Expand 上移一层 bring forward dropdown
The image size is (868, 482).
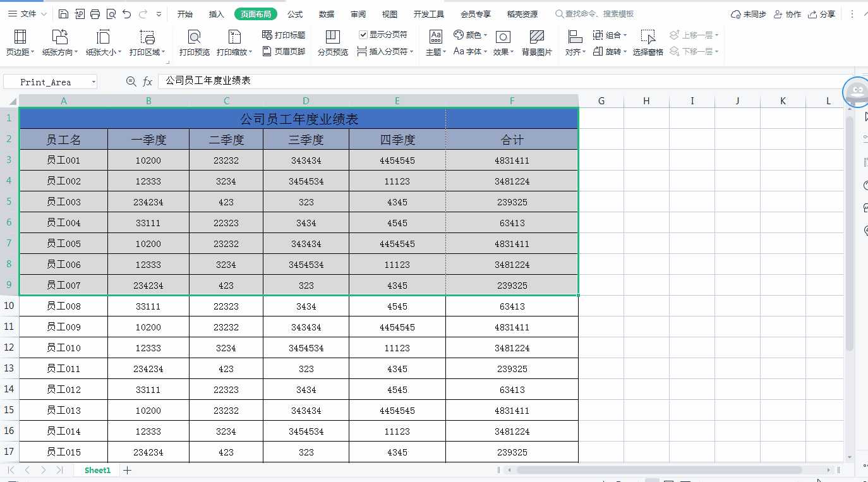(x=716, y=36)
